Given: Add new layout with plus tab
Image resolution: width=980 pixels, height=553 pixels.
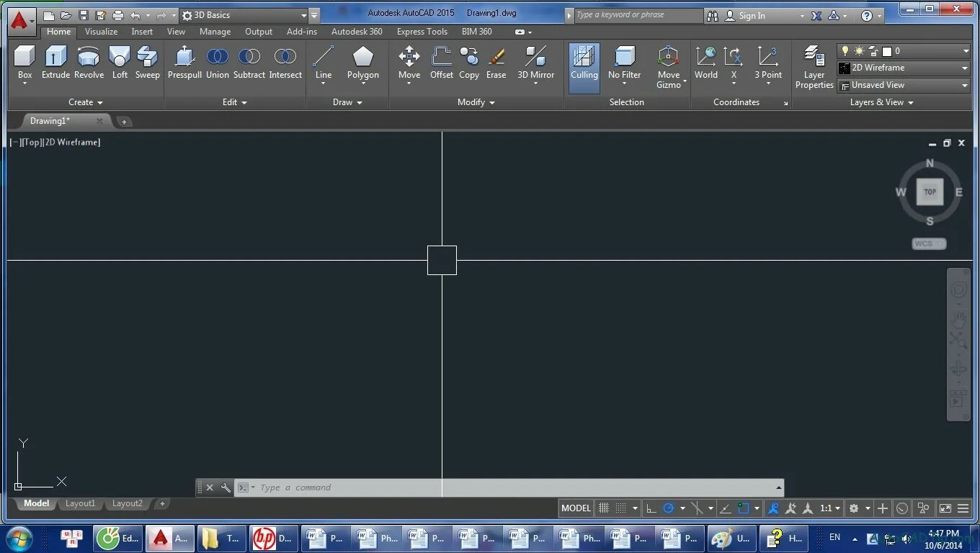Looking at the screenshot, I should tap(162, 503).
